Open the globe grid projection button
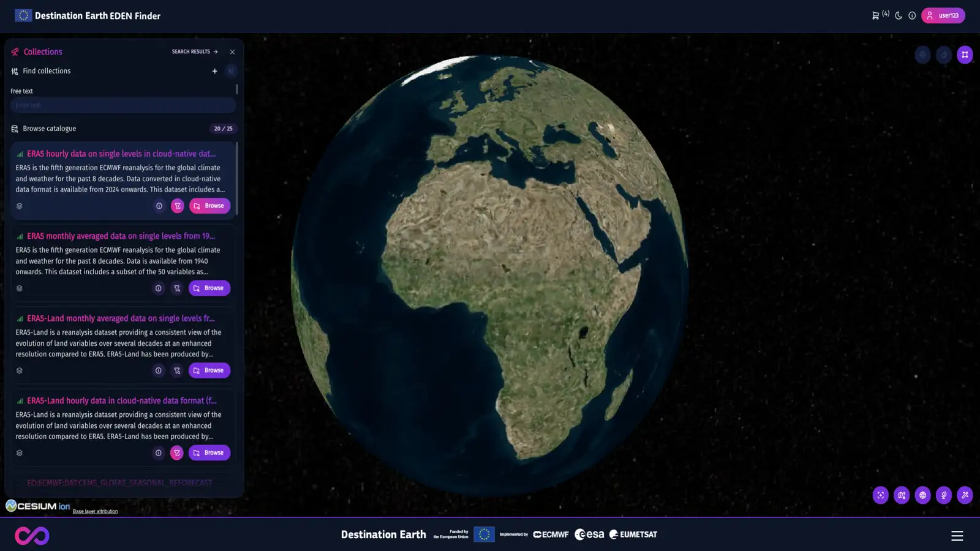The height and width of the screenshot is (551, 980). click(922, 495)
